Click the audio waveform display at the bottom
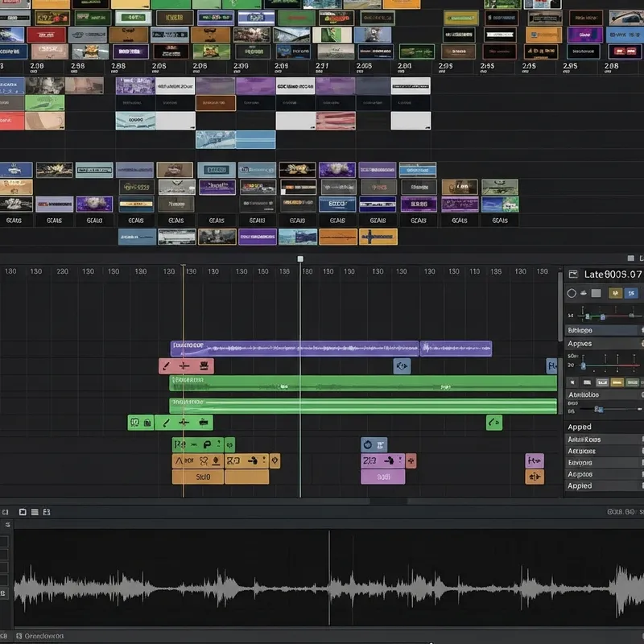Screen dimensions: 644x644 pos(322,576)
